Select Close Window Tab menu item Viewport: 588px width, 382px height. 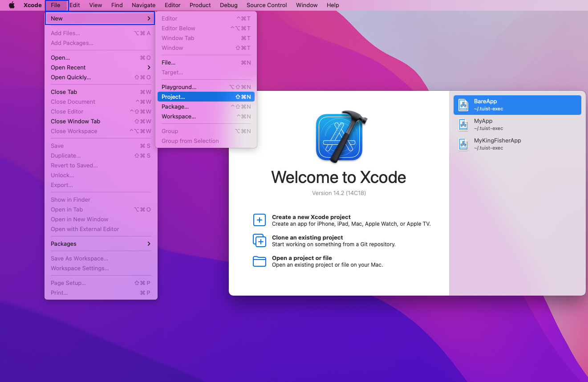click(101, 121)
